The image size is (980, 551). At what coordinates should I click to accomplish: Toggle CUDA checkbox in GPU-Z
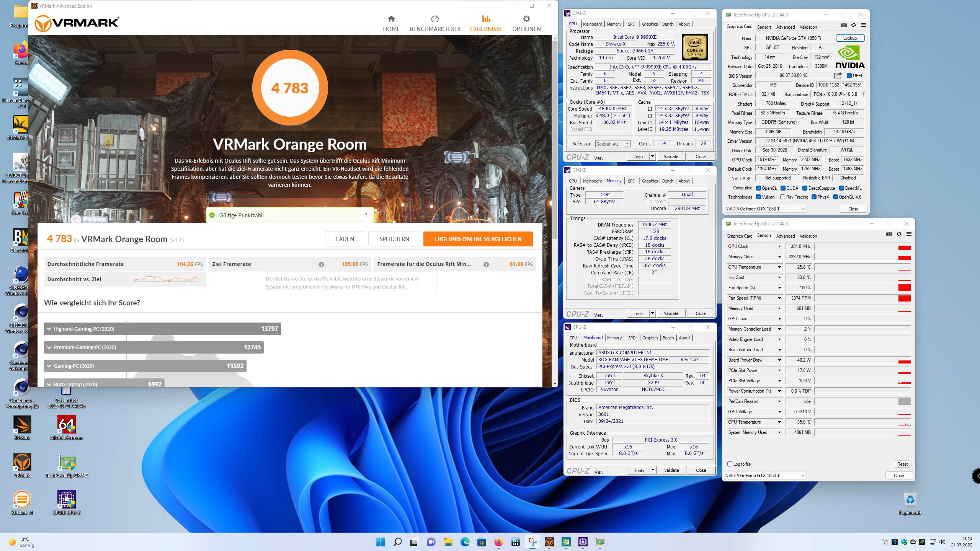pyautogui.click(x=783, y=188)
